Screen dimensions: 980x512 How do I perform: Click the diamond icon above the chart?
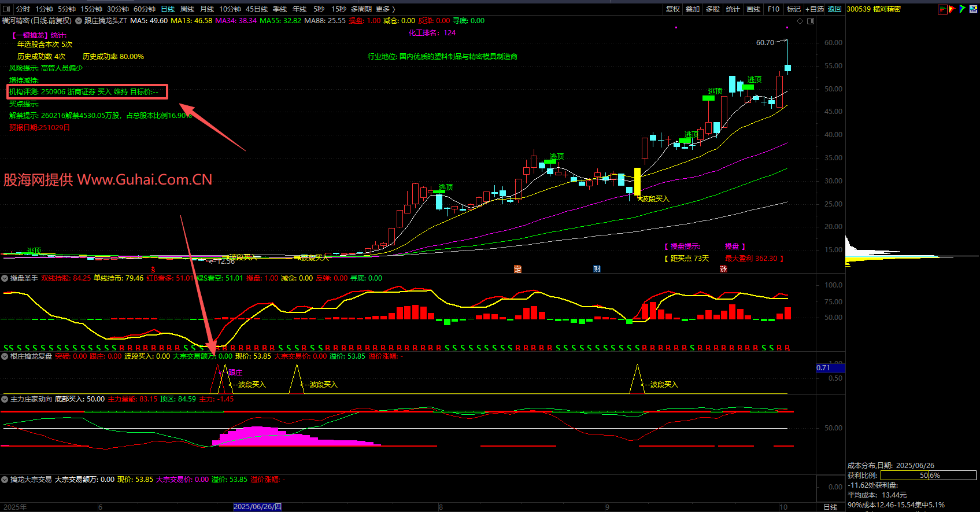click(x=800, y=21)
